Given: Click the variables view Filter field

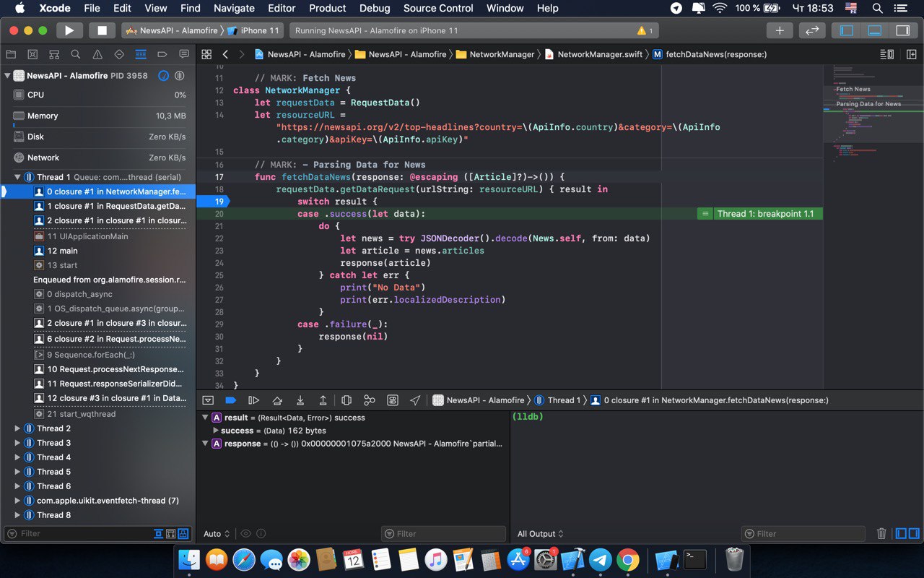Looking at the screenshot, I should pos(443,534).
